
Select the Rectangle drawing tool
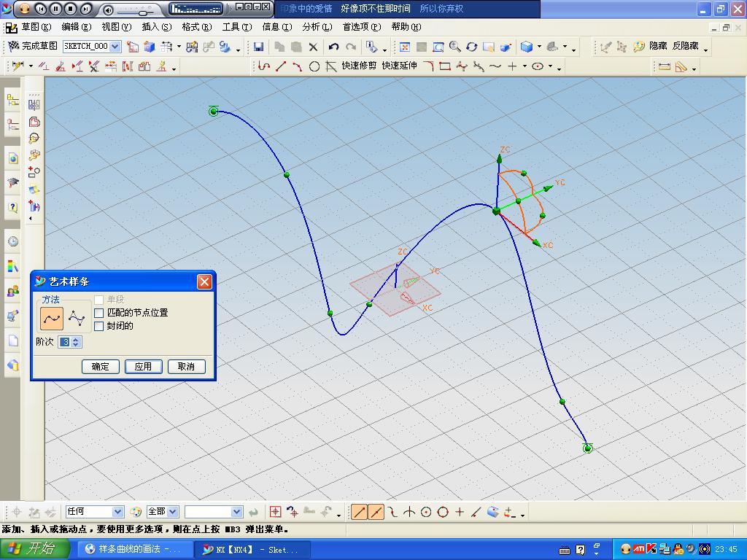tap(445, 66)
